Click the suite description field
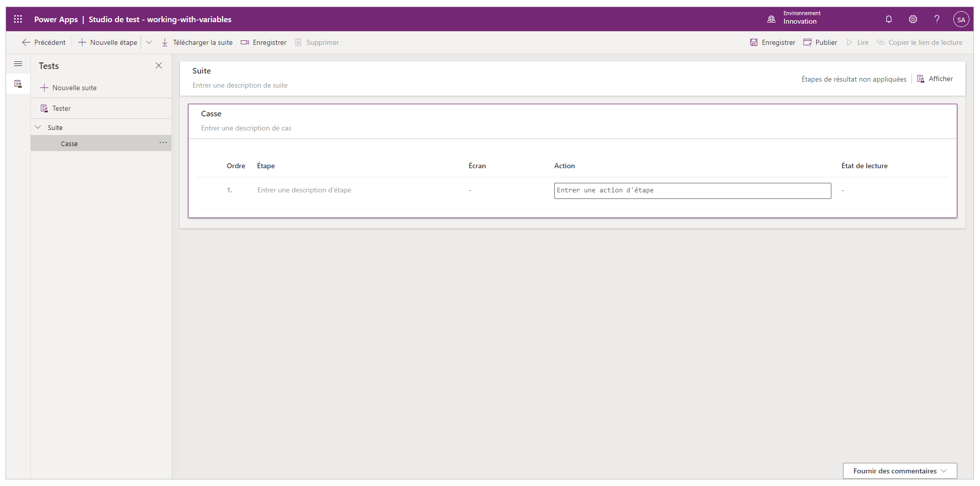The height and width of the screenshot is (486, 980). point(240,86)
